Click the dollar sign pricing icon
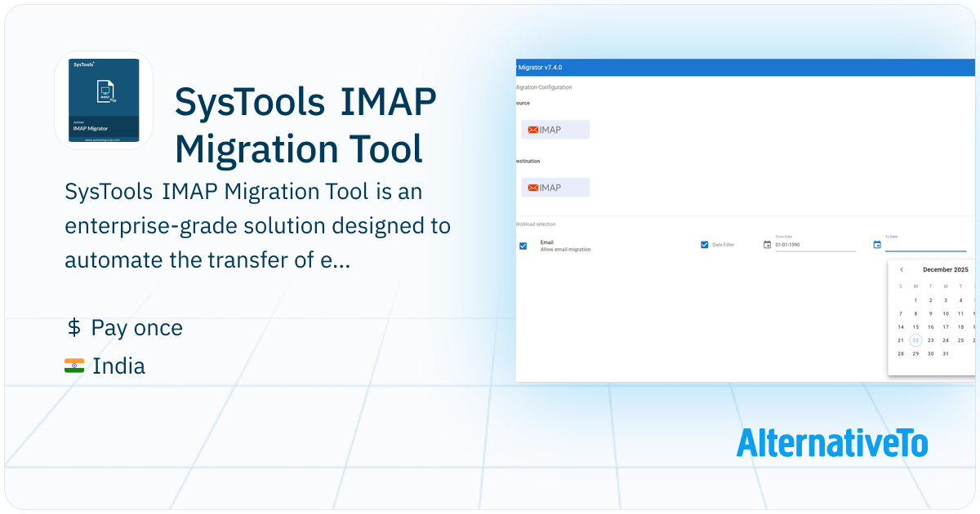Viewport: 980px width, 514px height. [x=73, y=328]
